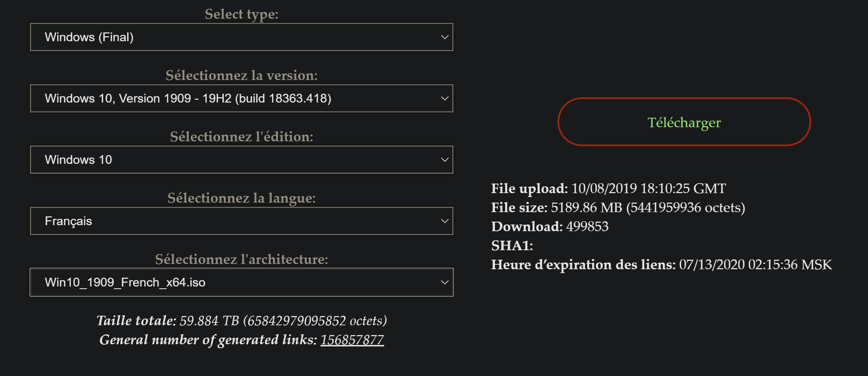The width and height of the screenshot is (868, 376).
Task: Open the Windows 10, Version 1909 dropdown
Action: (x=242, y=98)
